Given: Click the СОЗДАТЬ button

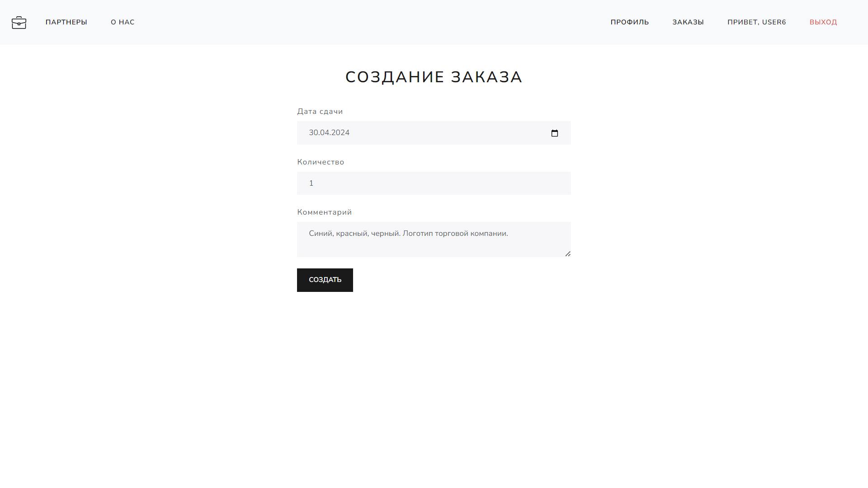Looking at the screenshot, I should tap(325, 280).
